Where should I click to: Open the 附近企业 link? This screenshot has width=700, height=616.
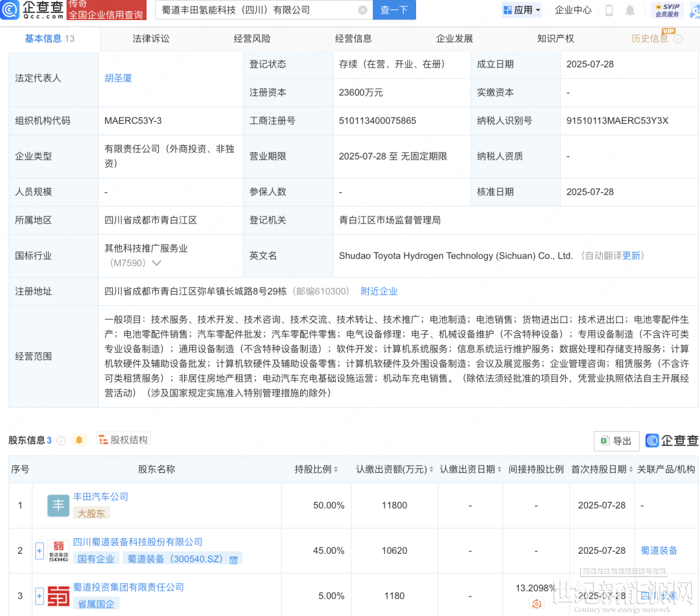tap(379, 292)
